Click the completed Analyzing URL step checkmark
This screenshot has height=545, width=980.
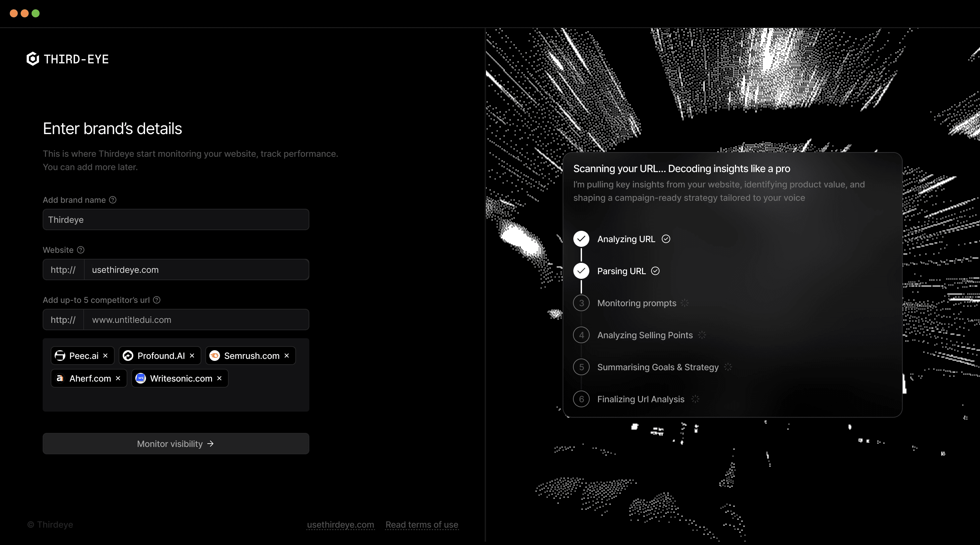pos(581,239)
